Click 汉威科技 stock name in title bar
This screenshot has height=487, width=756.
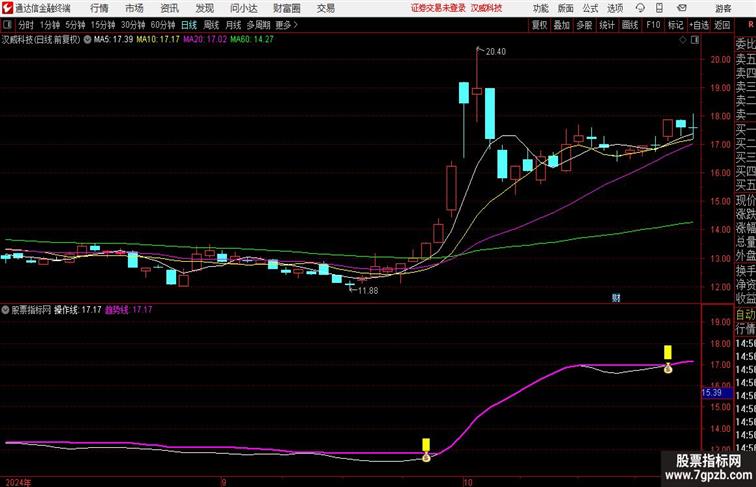click(x=486, y=8)
